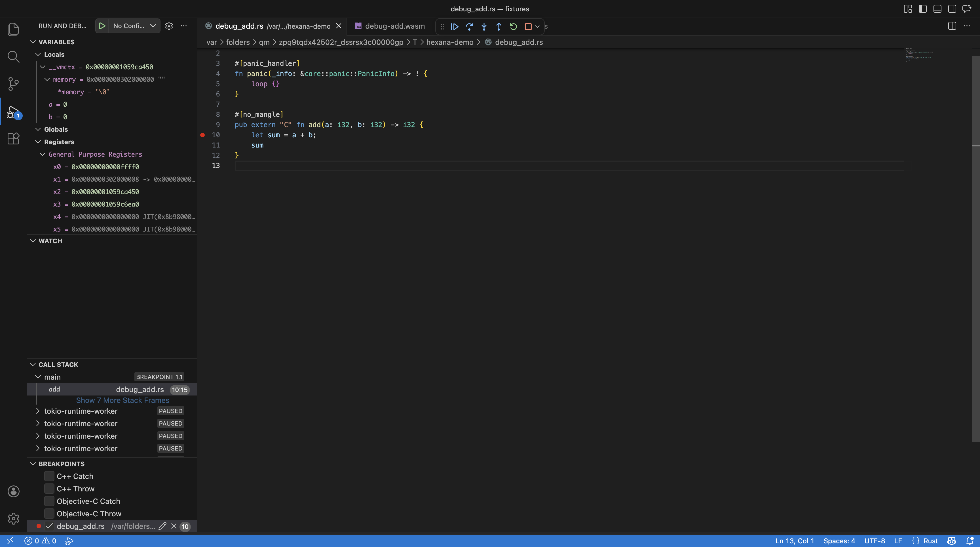
Task: Collapse the VARIABLES section
Action: pyautogui.click(x=33, y=42)
